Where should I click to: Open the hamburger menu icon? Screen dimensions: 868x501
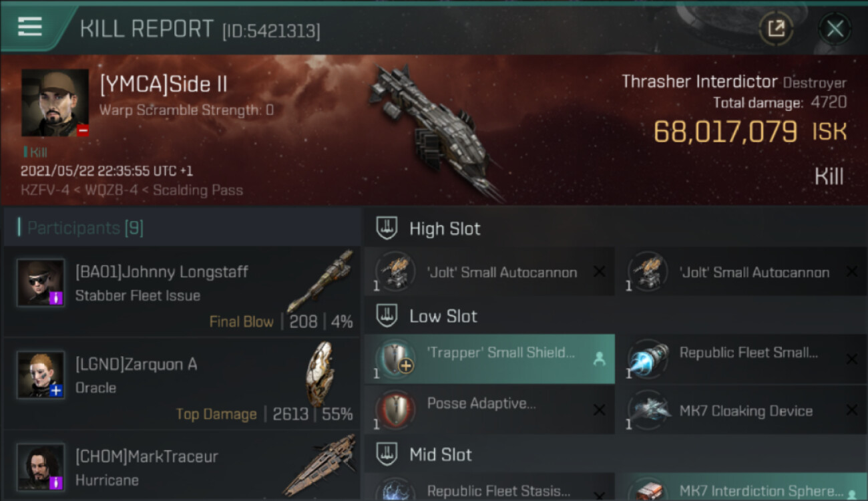click(x=30, y=27)
